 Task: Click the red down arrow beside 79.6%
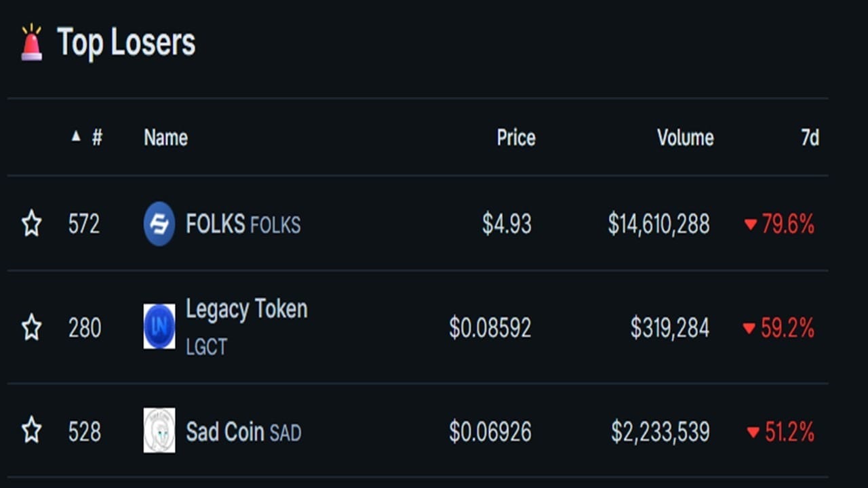coord(750,224)
